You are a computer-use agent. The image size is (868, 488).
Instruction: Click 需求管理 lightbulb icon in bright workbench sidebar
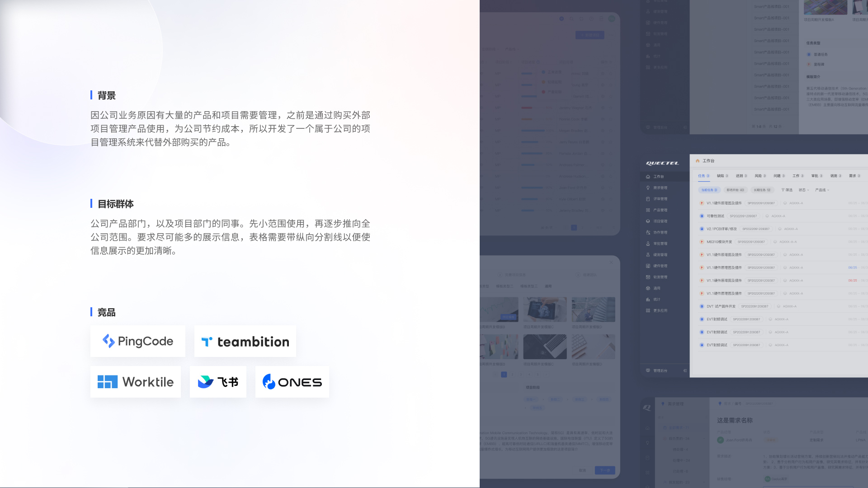point(648,188)
